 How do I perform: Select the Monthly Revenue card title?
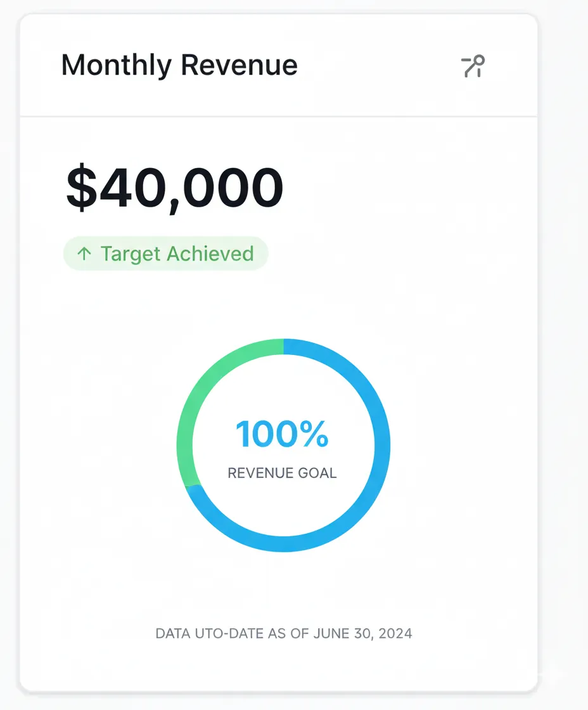(179, 66)
